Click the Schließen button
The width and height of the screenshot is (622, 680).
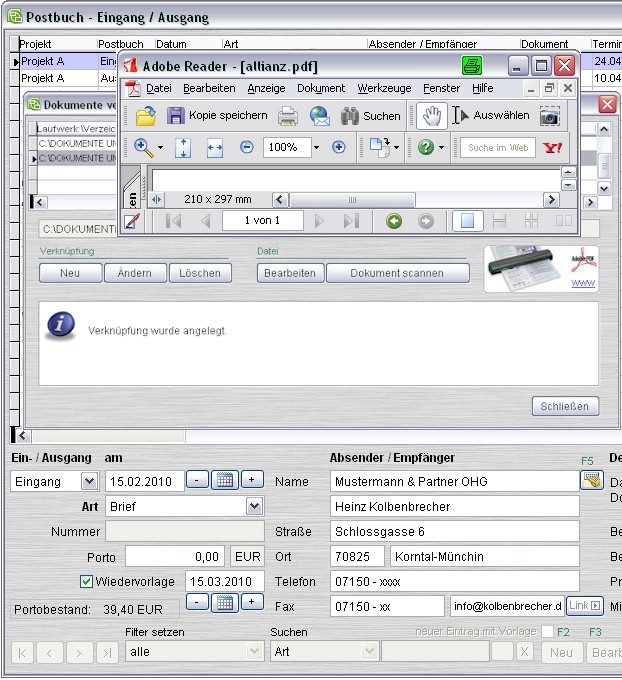[x=565, y=406]
